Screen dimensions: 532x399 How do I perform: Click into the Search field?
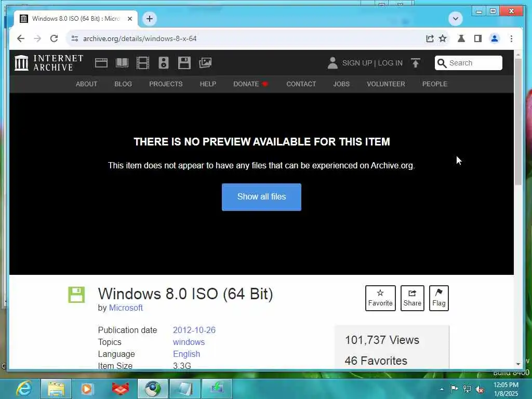click(x=469, y=63)
